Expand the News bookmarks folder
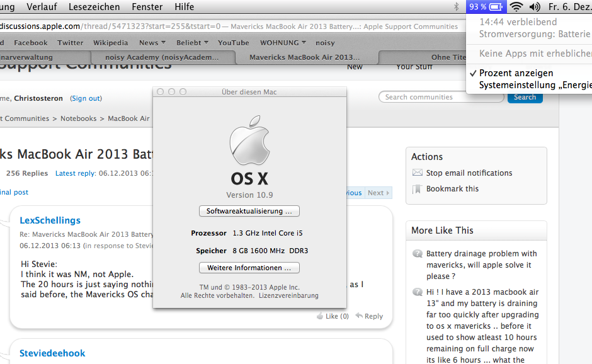Viewport: 592px width, 364px height. [x=152, y=43]
